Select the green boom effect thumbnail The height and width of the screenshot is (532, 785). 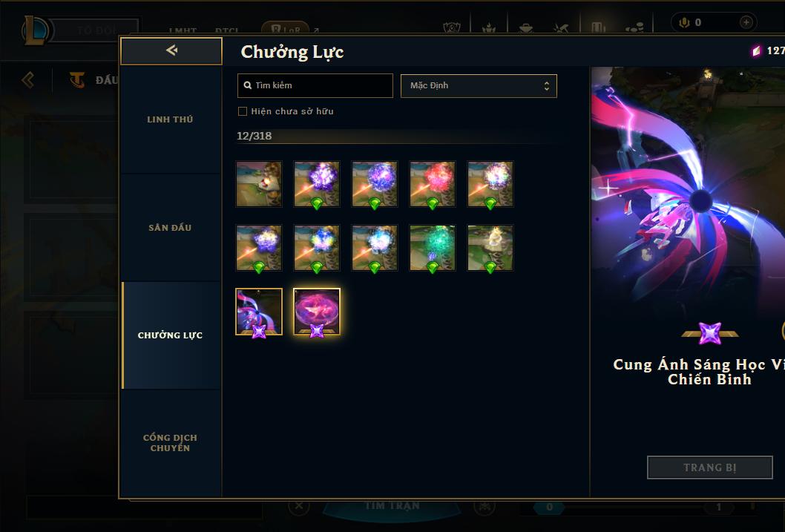coord(432,248)
